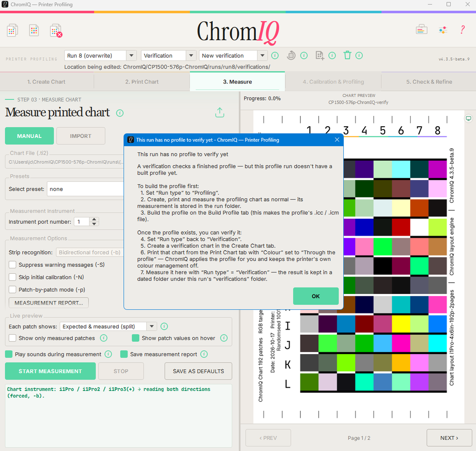Open the Run 8 (overwrite) dropdown
Viewport: 476px width, 451px height.
[x=100, y=55]
